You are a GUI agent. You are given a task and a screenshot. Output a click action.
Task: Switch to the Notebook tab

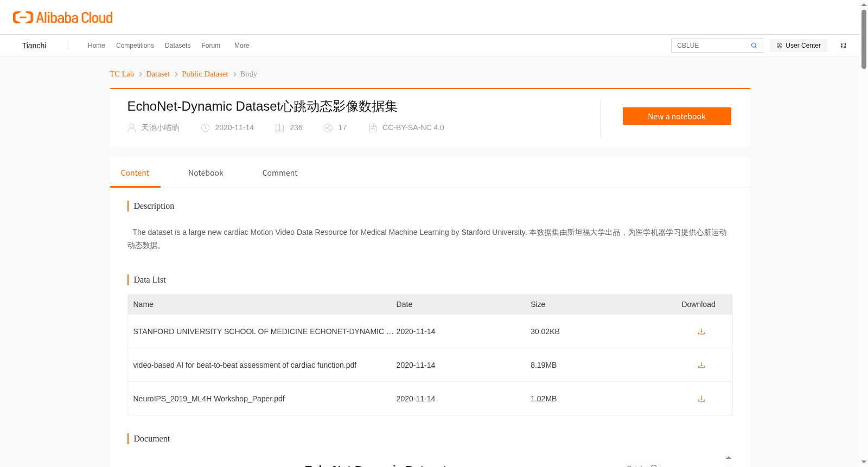point(206,173)
